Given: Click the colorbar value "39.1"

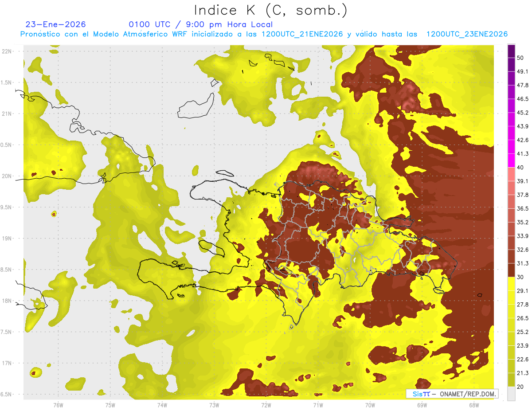Looking at the screenshot, I should click(523, 181).
